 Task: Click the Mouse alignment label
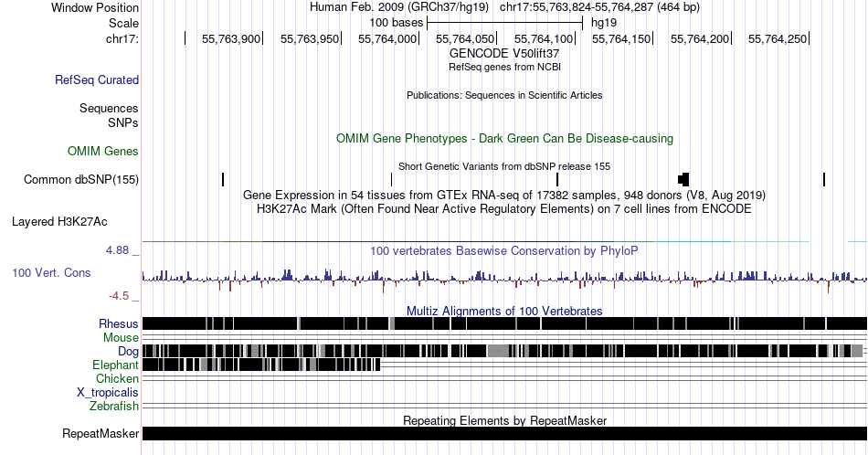[x=121, y=338]
